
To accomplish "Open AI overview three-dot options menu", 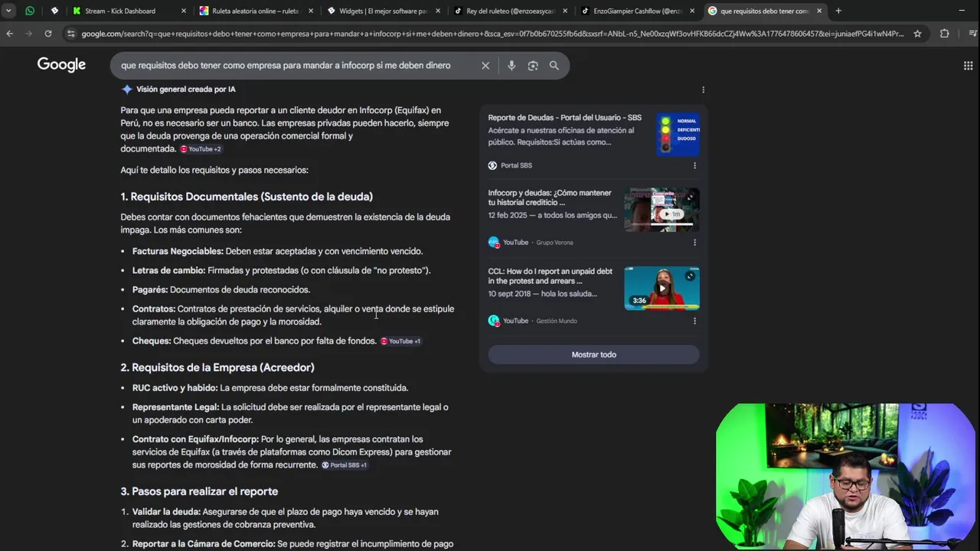I will click(703, 90).
